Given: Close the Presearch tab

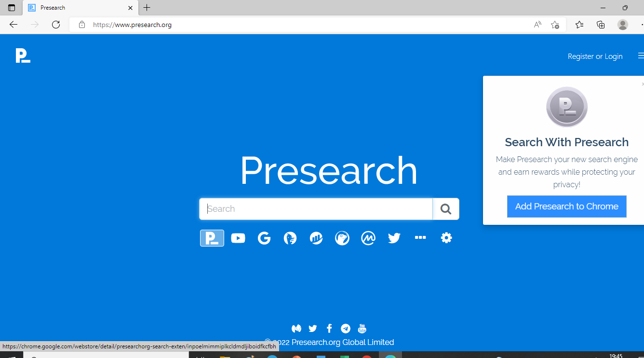Looking at the screenshot, I should (x=130, y=8).
